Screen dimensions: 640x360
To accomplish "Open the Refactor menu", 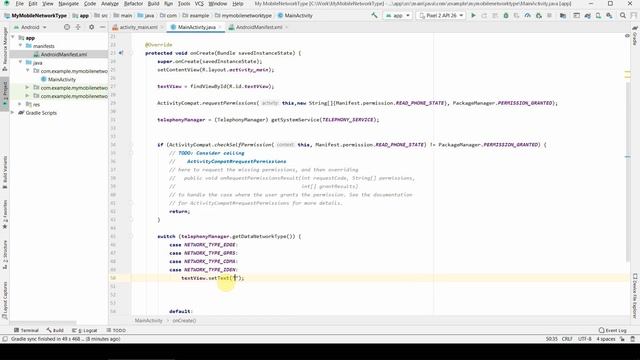I will click(133, 4).
